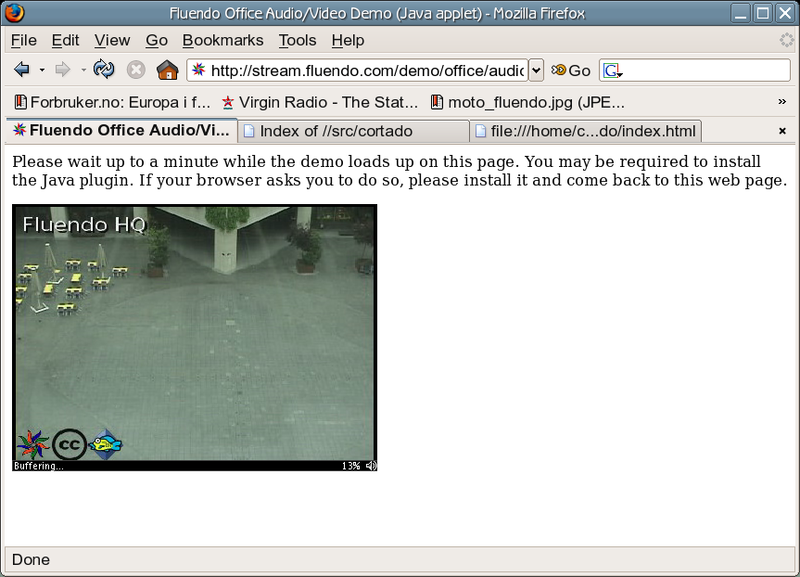800x577 pixels.
Task: Click the Stop loading button
Action: 136,69
